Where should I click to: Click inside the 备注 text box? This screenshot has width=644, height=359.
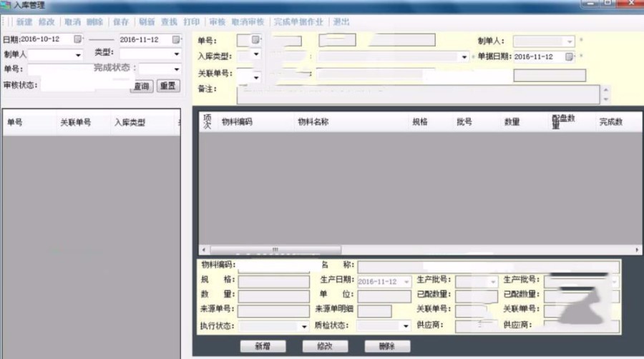(x=418, y=95)
